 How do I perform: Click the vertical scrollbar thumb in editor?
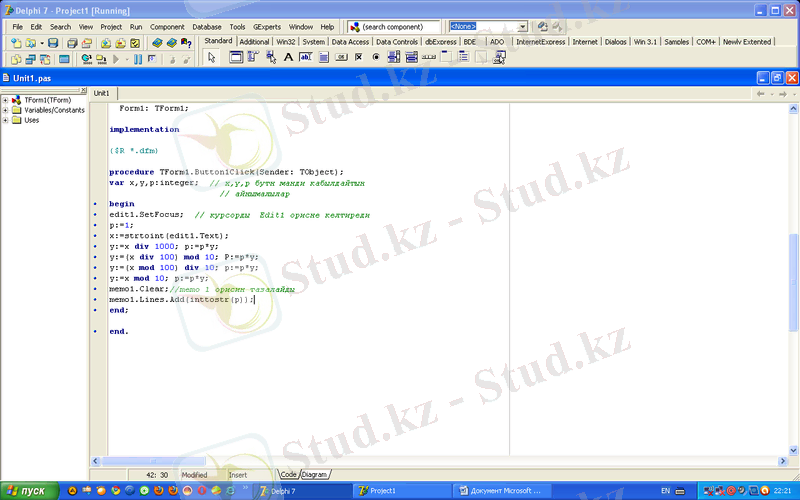point(793,282)
